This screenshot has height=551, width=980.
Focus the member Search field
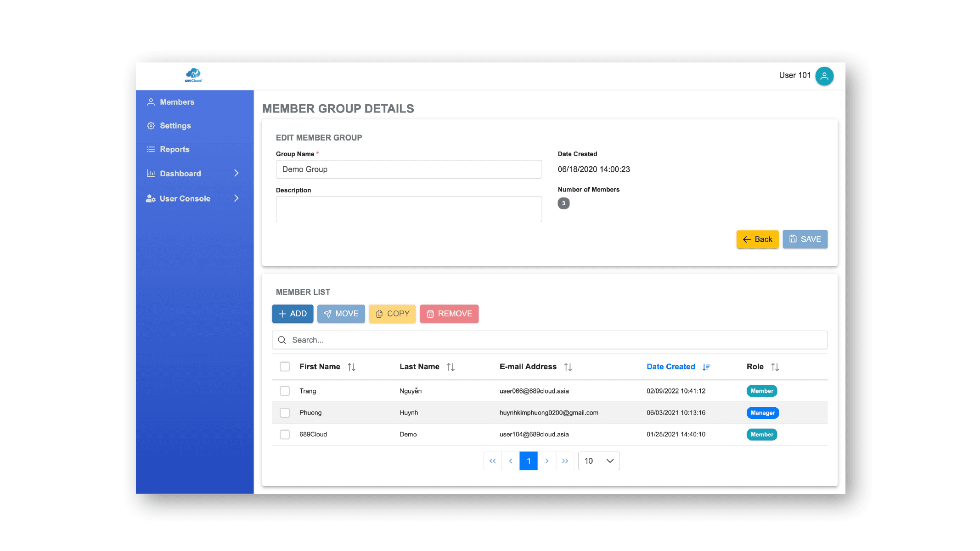click(x=550, y=340)
